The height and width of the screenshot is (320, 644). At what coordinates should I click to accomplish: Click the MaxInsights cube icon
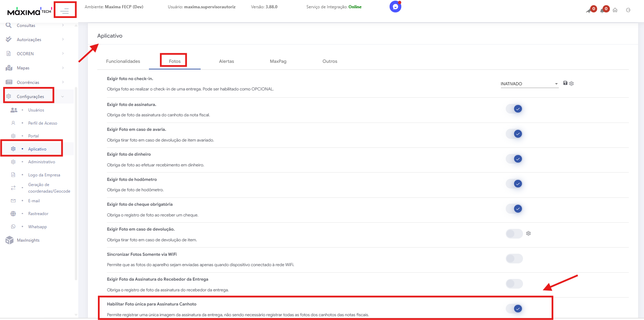coord(9,240)
